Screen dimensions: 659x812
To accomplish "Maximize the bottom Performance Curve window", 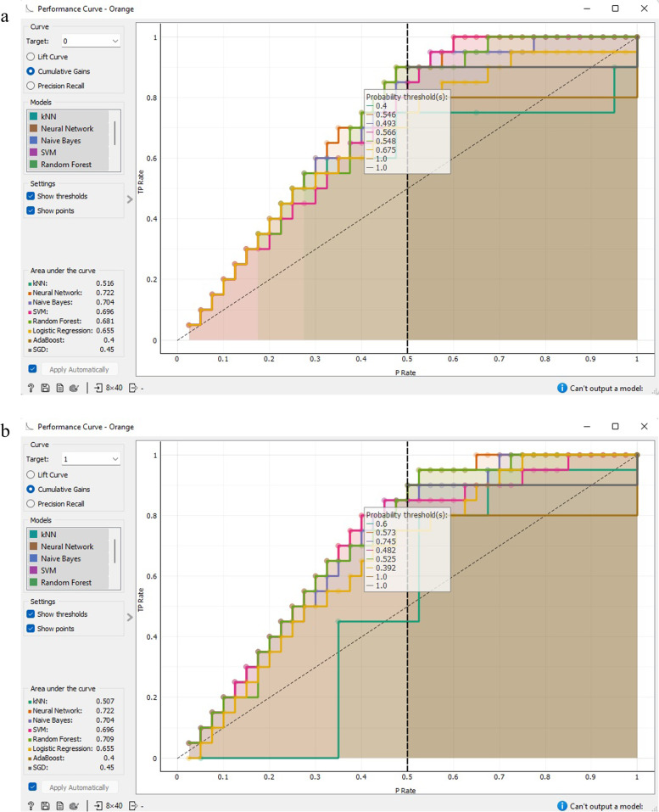I will (x=615, y=426).
